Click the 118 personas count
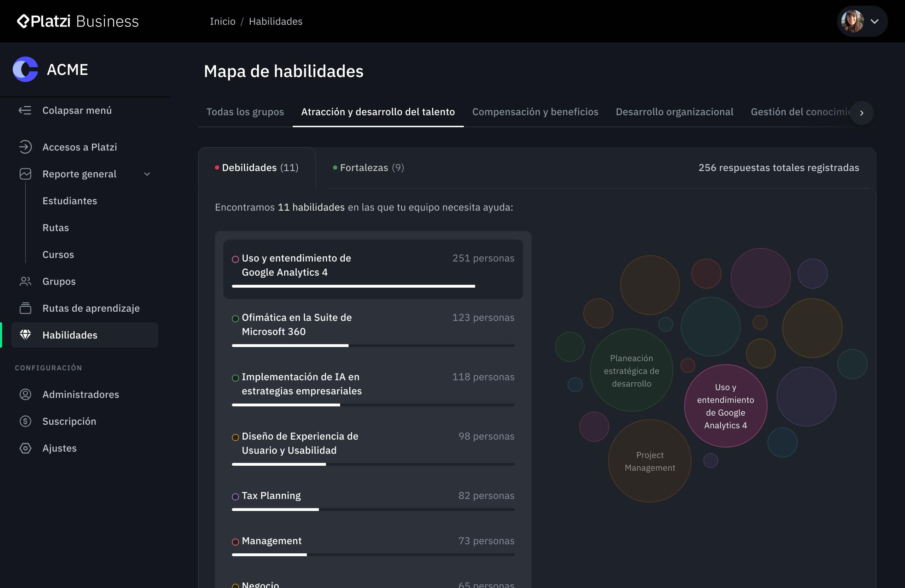 pos(483,377)
